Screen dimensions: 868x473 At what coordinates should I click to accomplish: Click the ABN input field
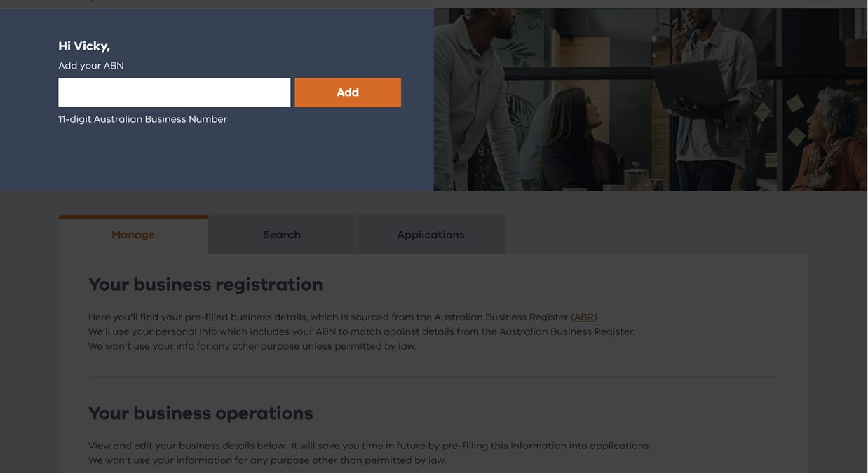pos(174,92)
